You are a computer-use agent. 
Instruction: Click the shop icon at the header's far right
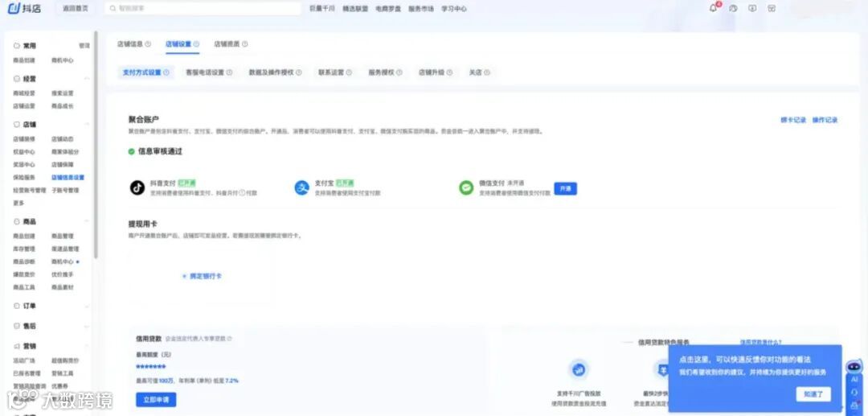click(772, 8)
